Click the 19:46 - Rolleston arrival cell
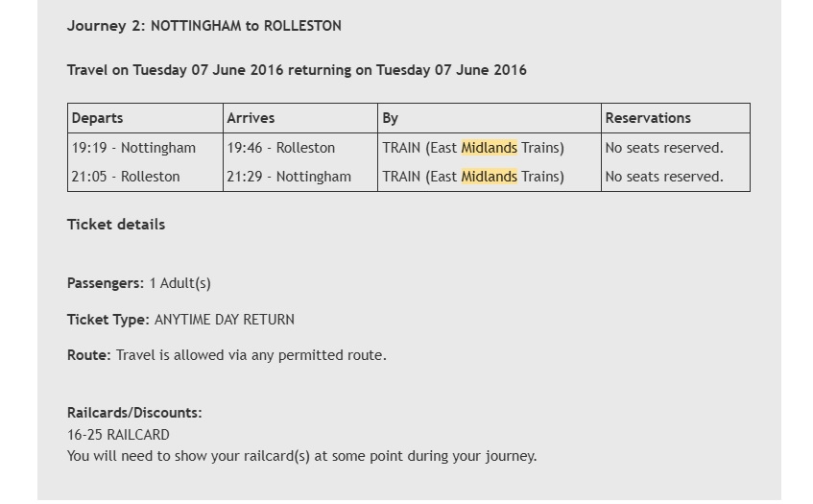Image resolution: width=813 pixels, height=504 pixels. coord(281,148)
